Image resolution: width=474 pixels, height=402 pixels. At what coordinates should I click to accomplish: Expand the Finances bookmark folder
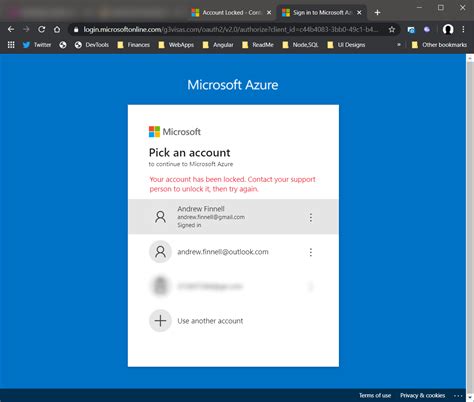(133, 45)
